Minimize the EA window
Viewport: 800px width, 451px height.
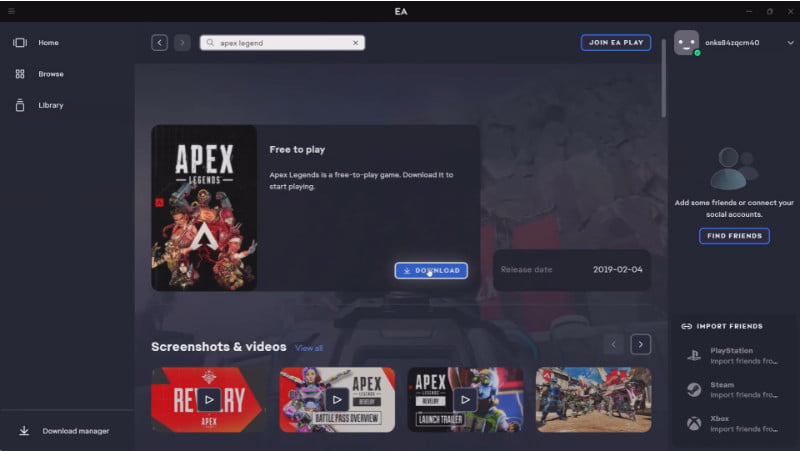pos(749,11)
